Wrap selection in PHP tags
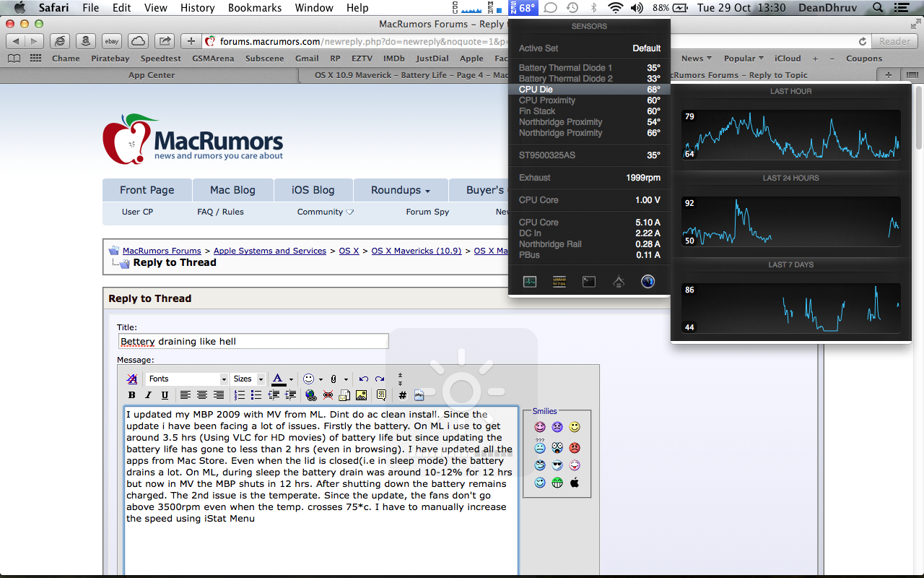Viewport: 924px width, 578px height. (x=419, y=395)
